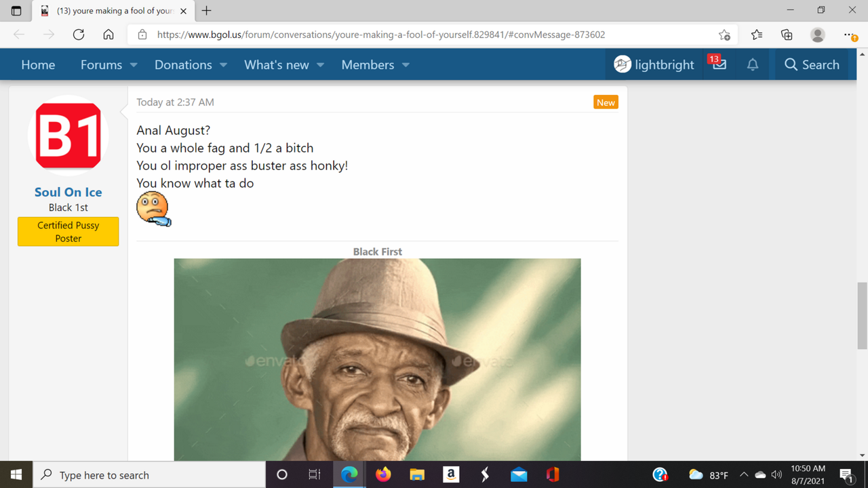Screen dimensions: 868x488
Task: Expand the Members dropdown arrow
Action: click(406, 65)
